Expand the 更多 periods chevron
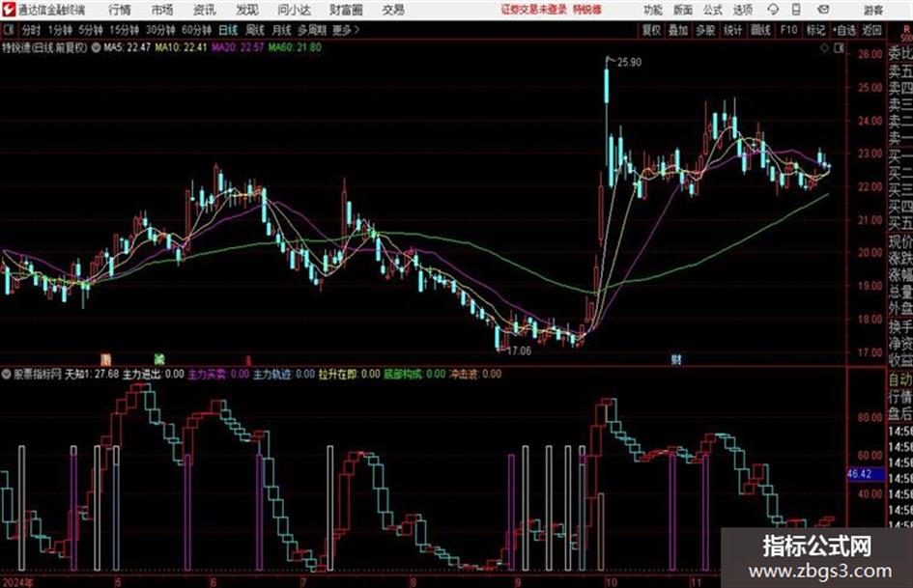The width and height of the screenshot is (913, 588). 347,30
